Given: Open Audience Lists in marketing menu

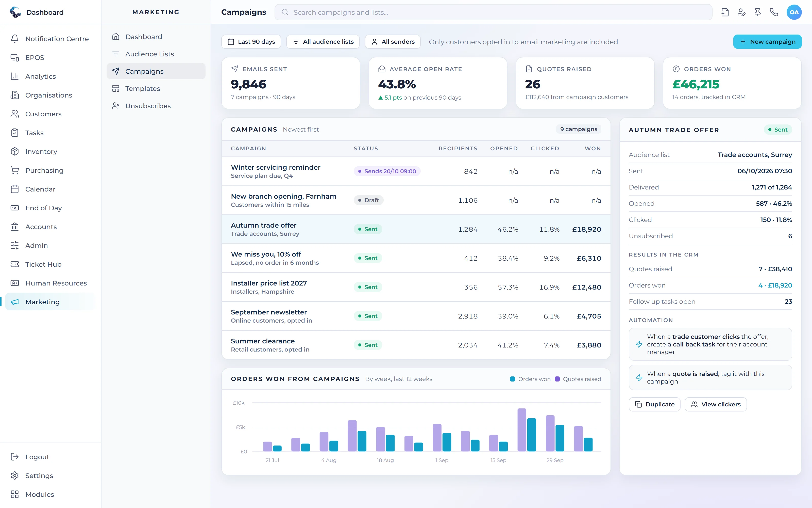Looking at the screenshot, I should coord(156,54).
